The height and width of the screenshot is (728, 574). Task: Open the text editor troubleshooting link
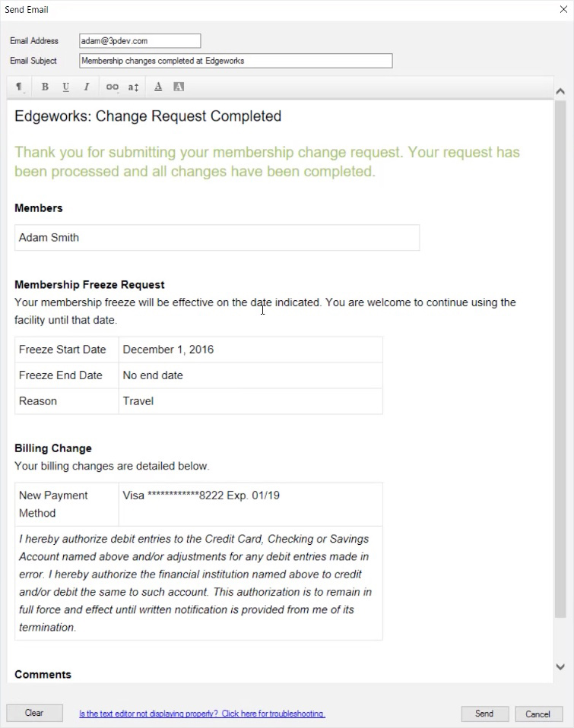tap(202, 714)
